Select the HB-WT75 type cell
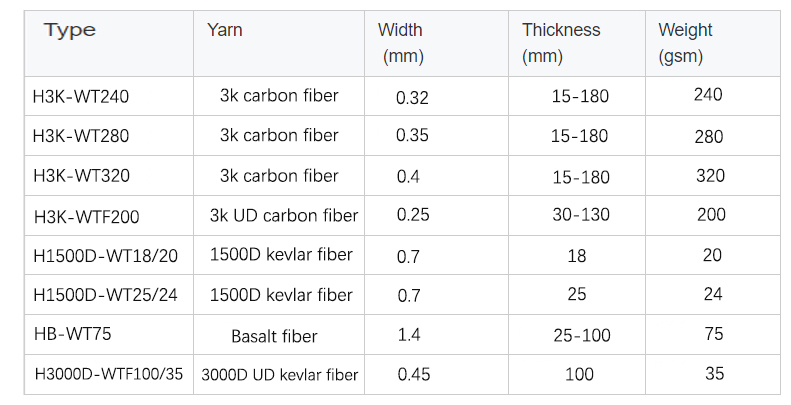Image resolution: width=791 pixels, height=405 pixels. point(70,335)
